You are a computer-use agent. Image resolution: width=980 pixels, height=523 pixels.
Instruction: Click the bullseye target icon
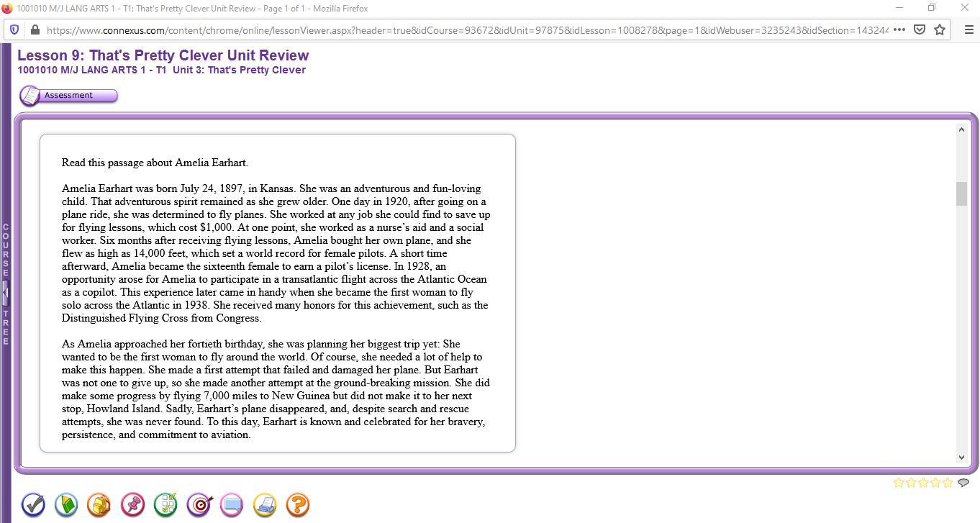pos(199,505)
